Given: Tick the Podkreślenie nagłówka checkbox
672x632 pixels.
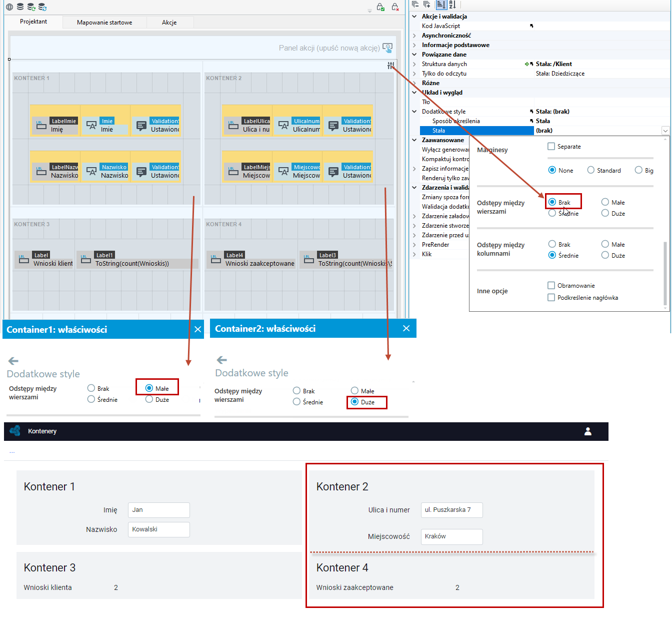Looking at the screenshot, I should click(551, 298).
